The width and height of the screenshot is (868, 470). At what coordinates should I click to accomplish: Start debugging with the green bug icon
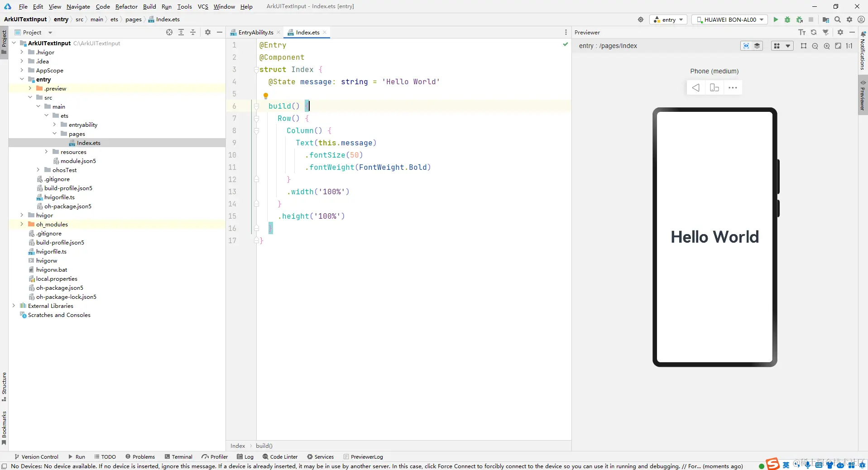tap(787, 19)
